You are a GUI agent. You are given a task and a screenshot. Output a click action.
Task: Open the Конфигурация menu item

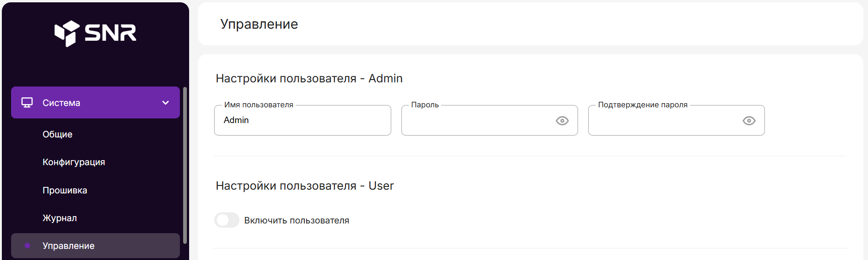tap(74, 162)
